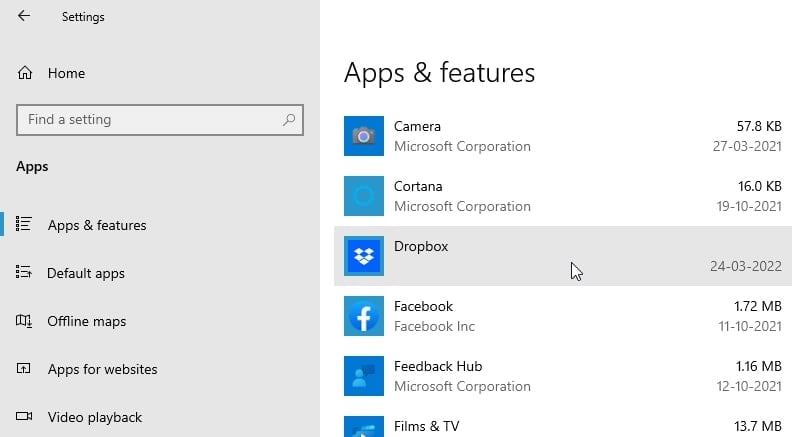This screenshot has height=437, width=808.
Task: Select the Facebook app name
Action: 423,306
